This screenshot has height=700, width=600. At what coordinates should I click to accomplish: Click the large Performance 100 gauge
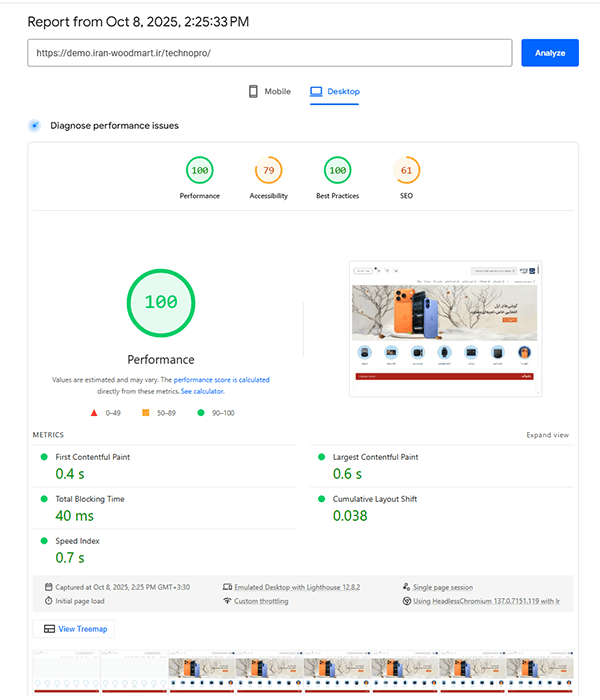[161, 302]
